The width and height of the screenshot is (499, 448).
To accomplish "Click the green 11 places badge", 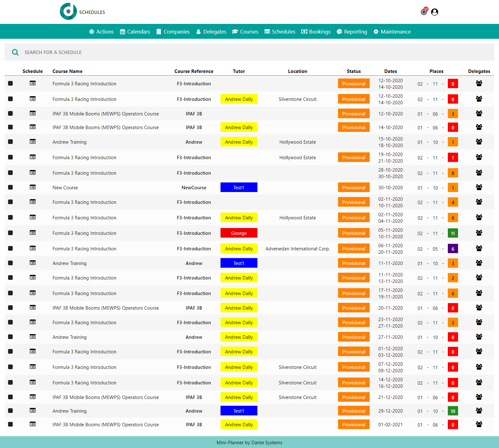I will point(453,233).
